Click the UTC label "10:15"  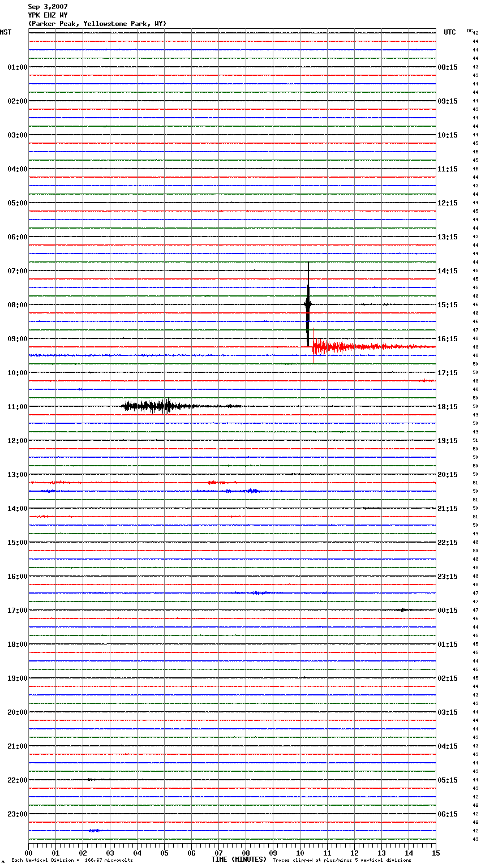(x=448, y=135)
